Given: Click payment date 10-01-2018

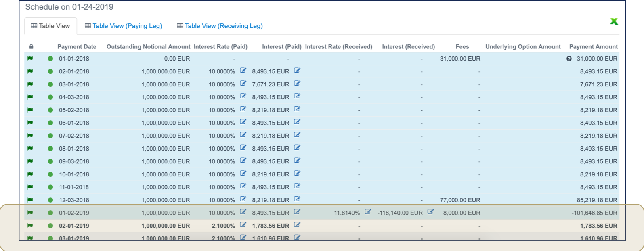Looking at the screenshot, I should point(74,174).
